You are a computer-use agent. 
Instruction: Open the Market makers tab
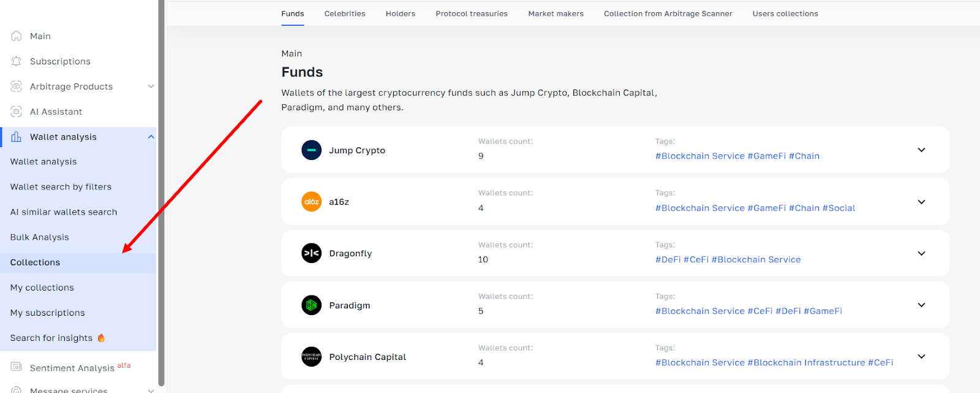click(556, 13)
